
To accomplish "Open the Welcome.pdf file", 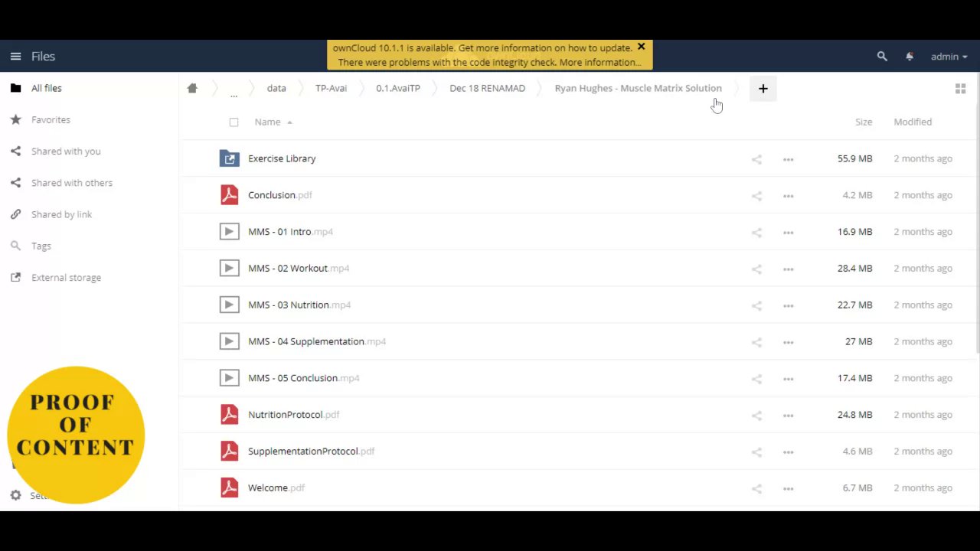I will click(x=276, y=487).
